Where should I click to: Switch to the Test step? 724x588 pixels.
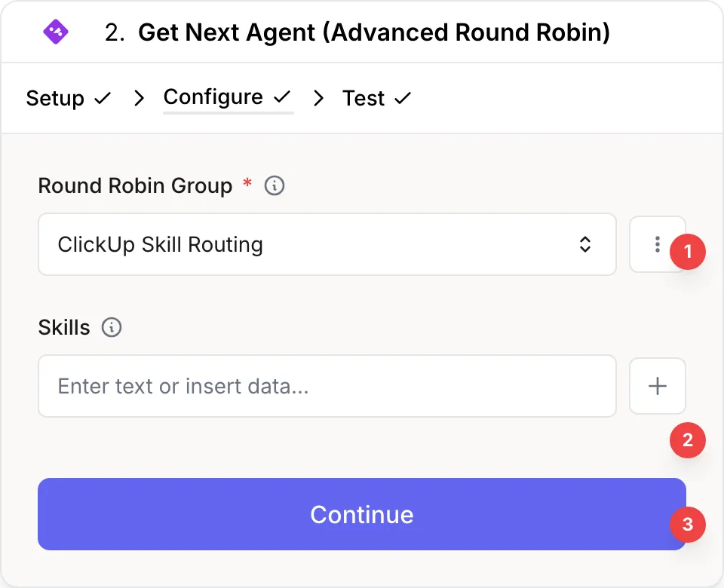(x=364, y=97)
